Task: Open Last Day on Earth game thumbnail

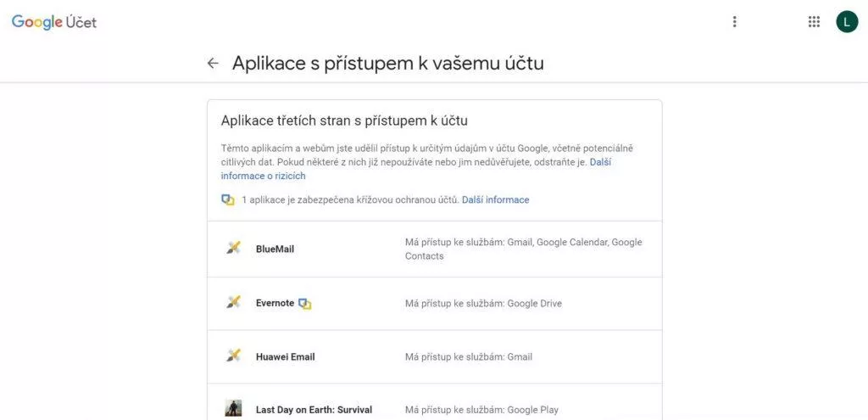Action: pyautogui.click(x=233, y=408)
